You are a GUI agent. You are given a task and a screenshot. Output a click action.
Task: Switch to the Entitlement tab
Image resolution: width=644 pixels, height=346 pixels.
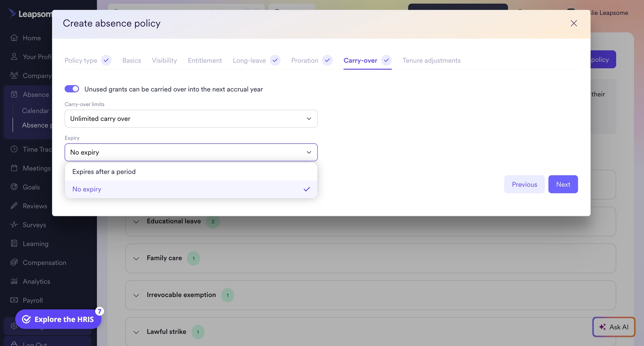(x=205, y=60)
